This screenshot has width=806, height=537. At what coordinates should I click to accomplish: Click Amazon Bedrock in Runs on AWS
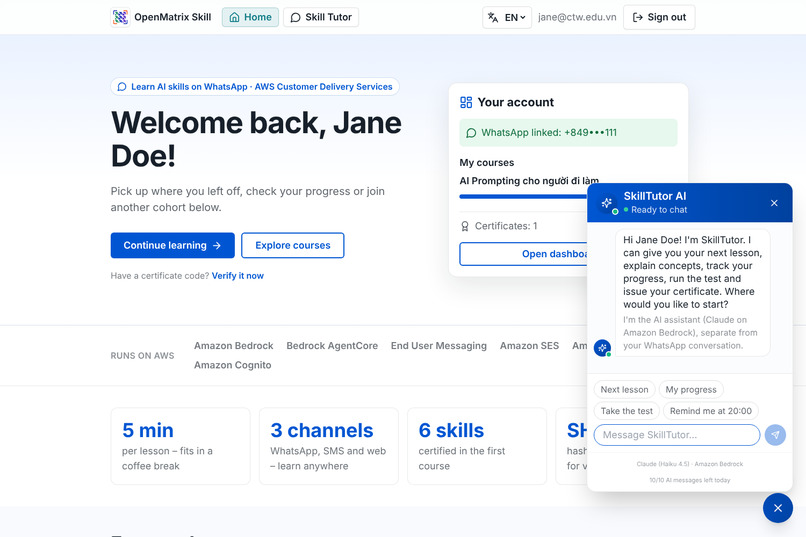(x=233, y=346)
